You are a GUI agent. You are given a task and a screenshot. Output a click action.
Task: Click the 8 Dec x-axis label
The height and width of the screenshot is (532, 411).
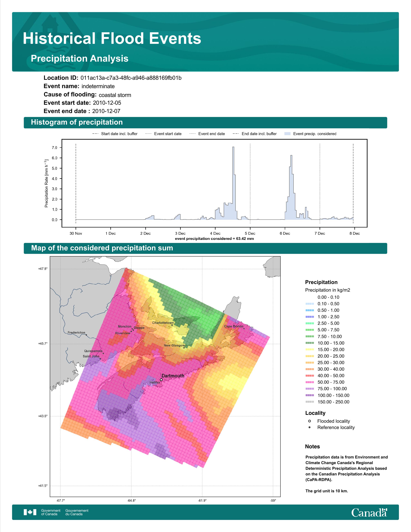pos(355,233)
